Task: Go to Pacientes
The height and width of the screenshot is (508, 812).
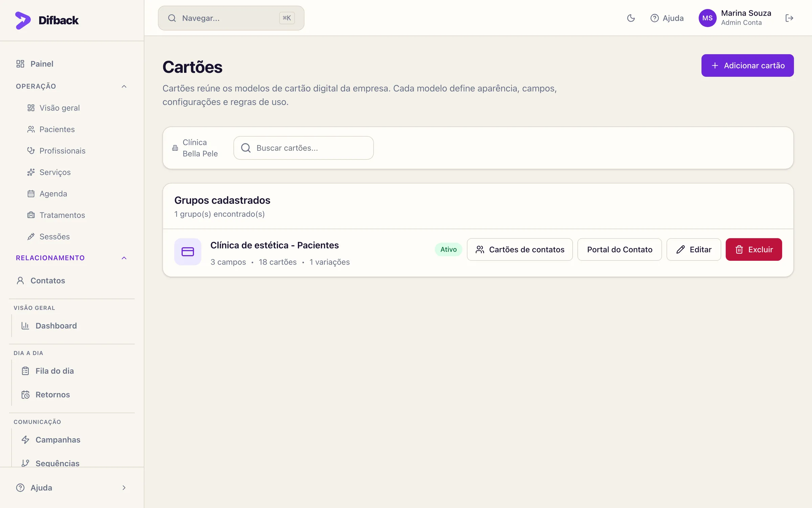Action: (57, 129)
